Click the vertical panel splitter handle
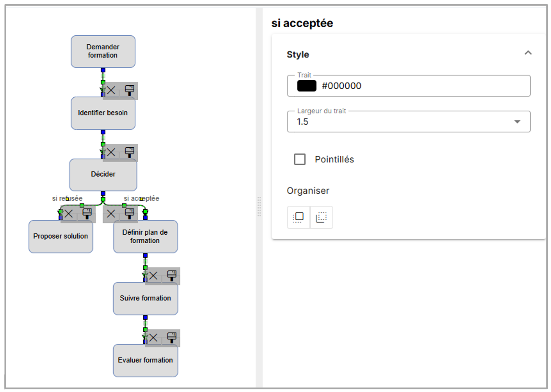 (259, 206)
